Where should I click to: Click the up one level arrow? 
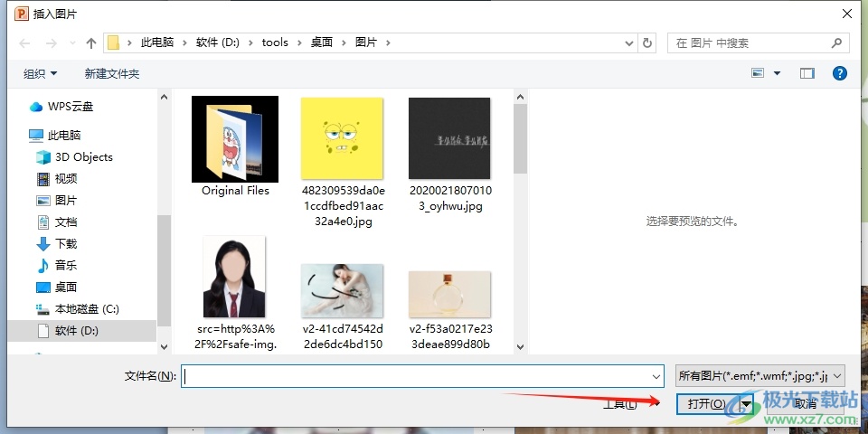91,42
